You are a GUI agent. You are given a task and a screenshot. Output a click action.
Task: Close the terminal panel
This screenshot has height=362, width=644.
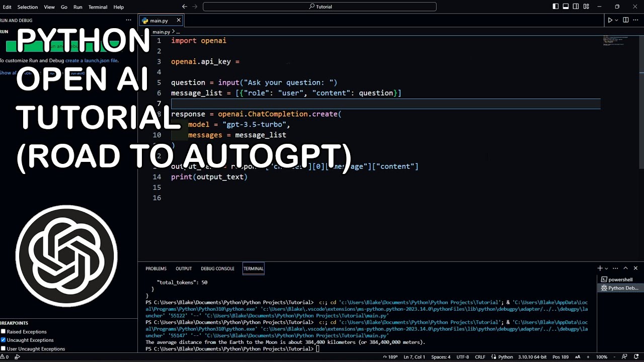point(635,268)
